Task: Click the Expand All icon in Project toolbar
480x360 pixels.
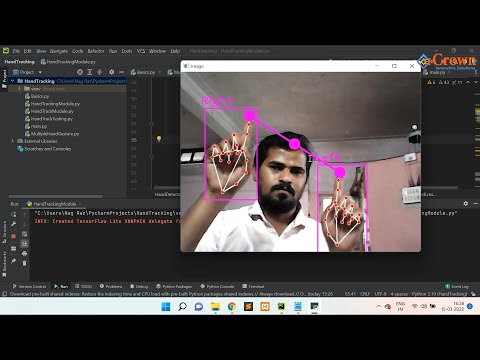Action: (90, 72)
